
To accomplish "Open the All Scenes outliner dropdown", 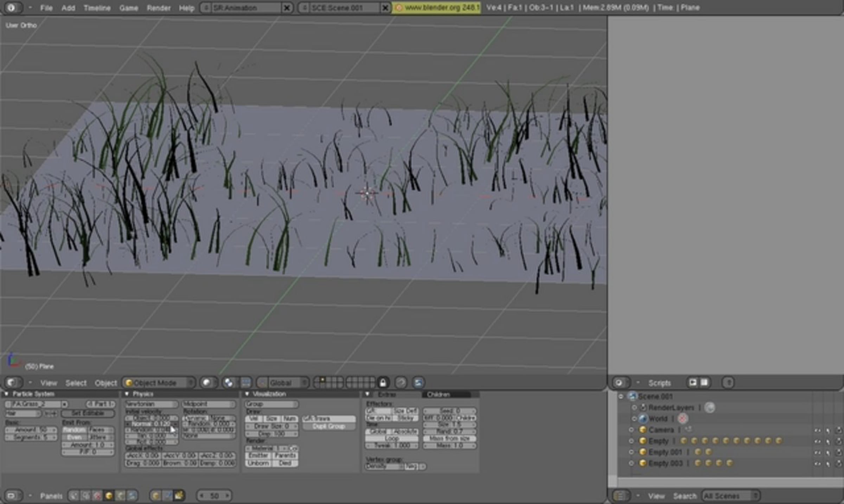I will pyautogui.click(x=731, y=496).
